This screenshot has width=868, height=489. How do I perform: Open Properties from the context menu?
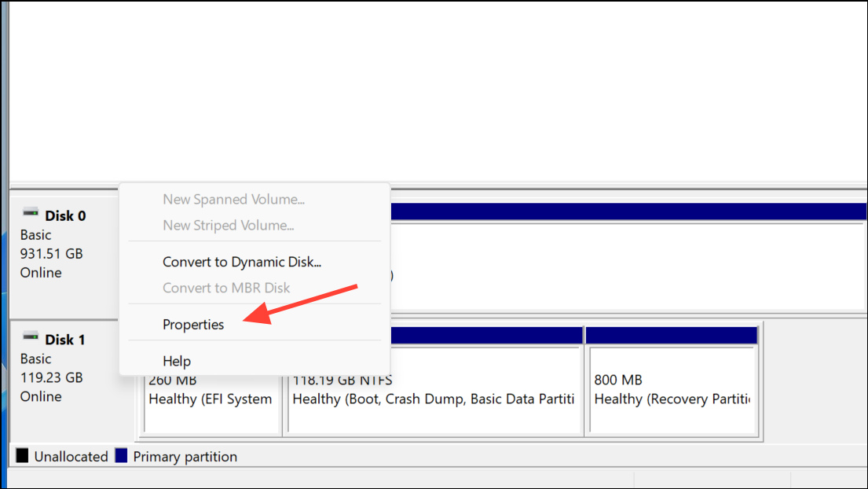pos(192,324)
